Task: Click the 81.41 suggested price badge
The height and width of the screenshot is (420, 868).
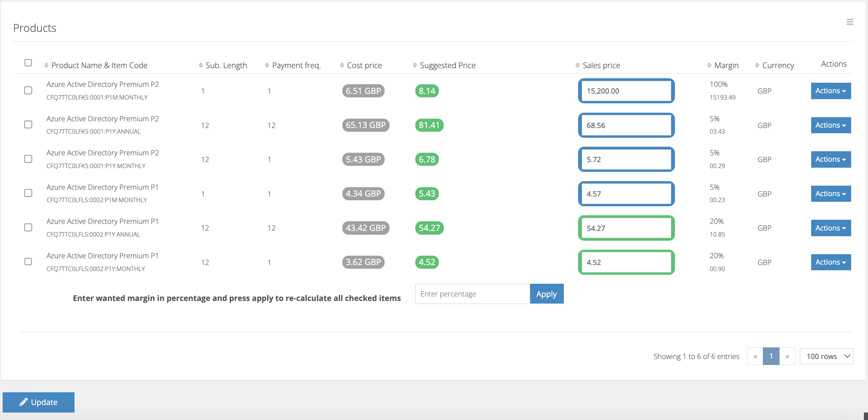Action: tap(429, 125)
